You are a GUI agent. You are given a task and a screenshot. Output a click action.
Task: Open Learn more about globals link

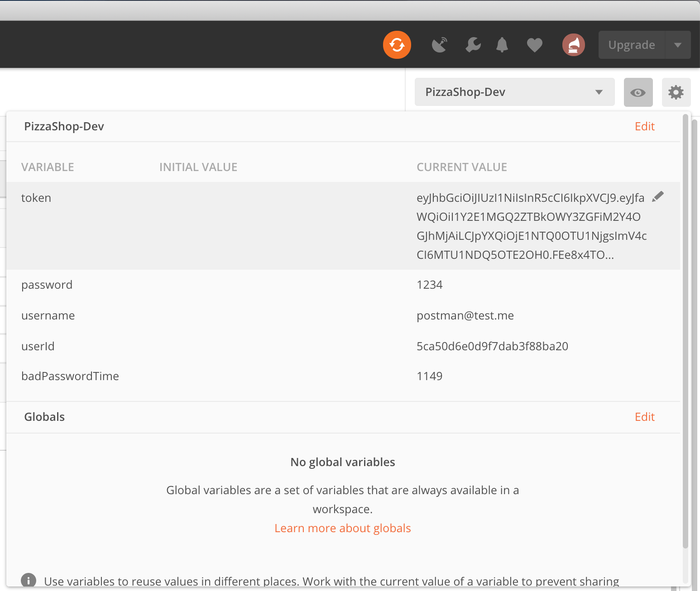click(343, 528)
